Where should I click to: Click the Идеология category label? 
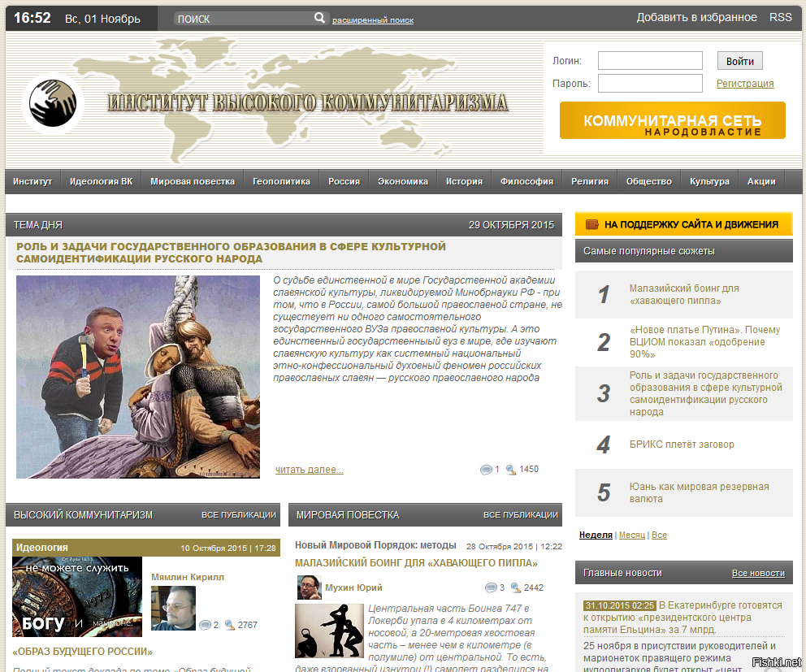[x=41, y=548]
